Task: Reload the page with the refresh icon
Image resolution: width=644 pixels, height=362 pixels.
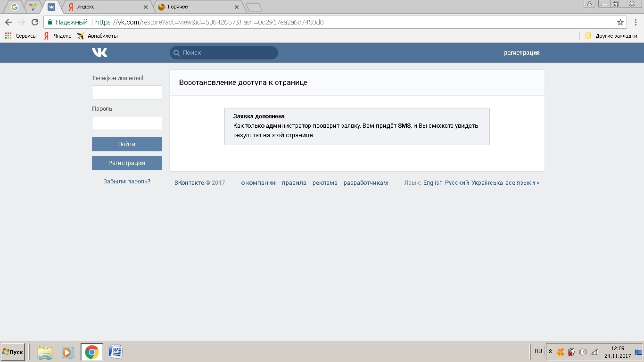Action: [35, 22]
